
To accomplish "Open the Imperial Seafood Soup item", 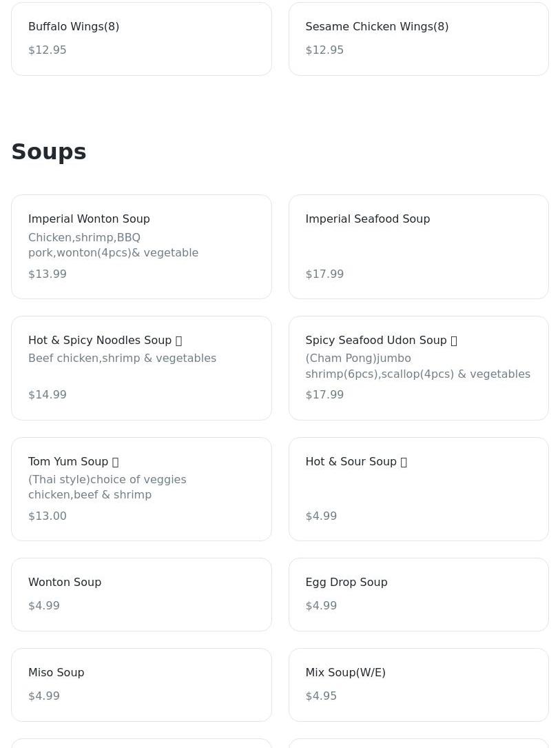I will [x=418, y=246].
